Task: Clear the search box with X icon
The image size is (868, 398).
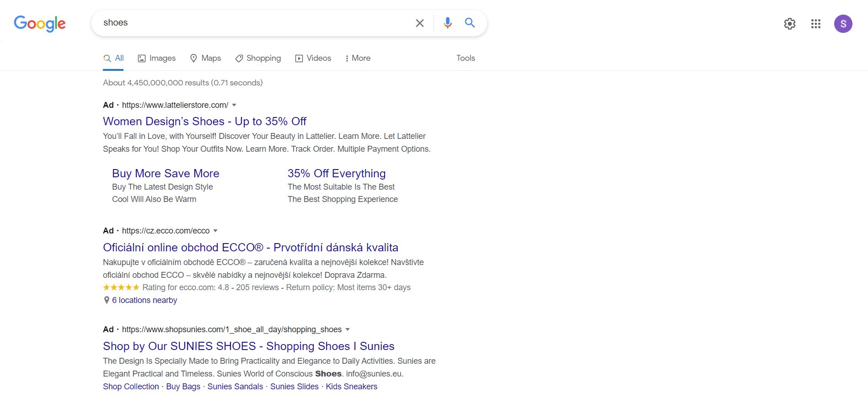Action: point(419,23)
